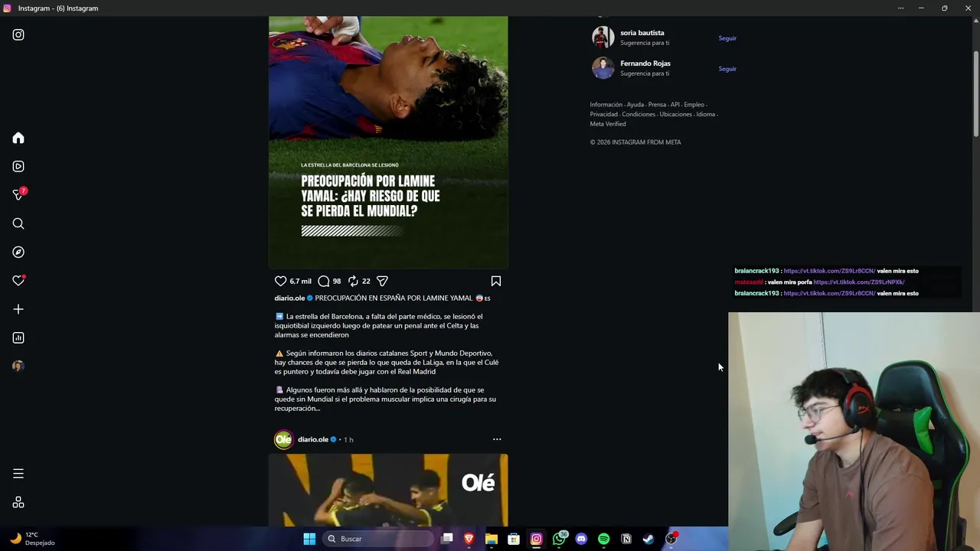Viewport: 980px width, 551px height.
Task: Share the Lamine Yamal post via paper-plane icon
Action: [382, 281]
